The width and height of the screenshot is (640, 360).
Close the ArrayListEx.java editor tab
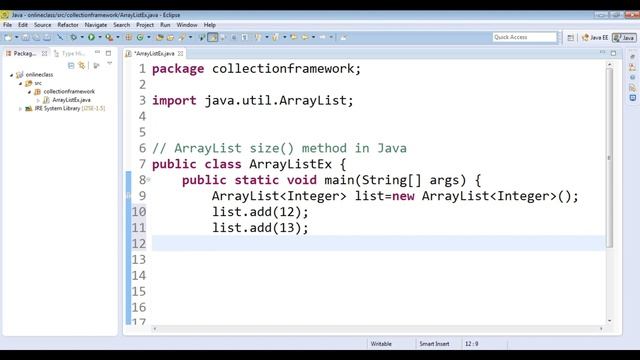pos(180,53)
